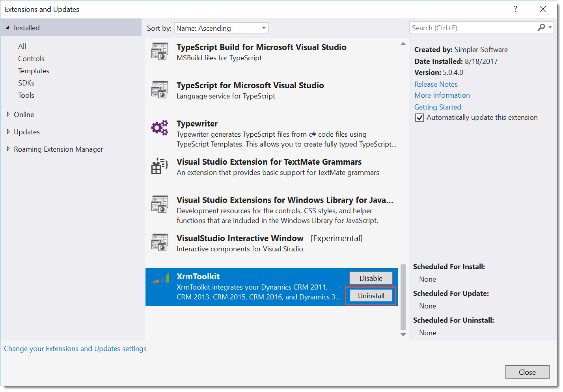Open the Release Notes link
This screenshot has height=392, width=563.
tap(436, 84)
